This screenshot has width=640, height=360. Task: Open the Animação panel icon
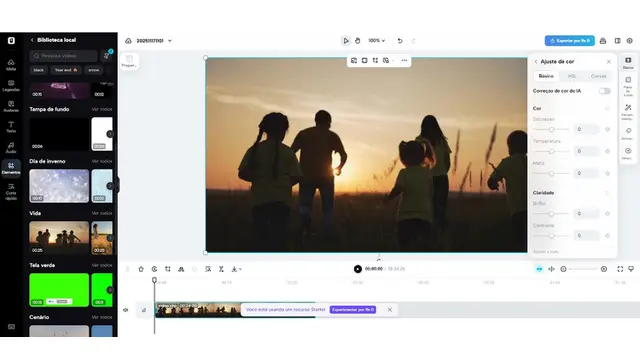[628, 133]
